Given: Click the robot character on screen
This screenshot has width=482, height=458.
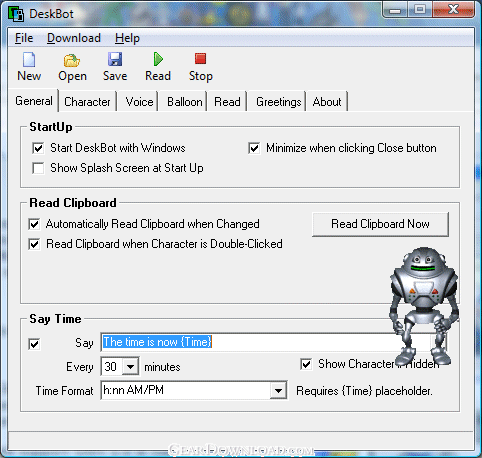Looking at the screenshot, I should pyautogui.click(x=423, y=305).
